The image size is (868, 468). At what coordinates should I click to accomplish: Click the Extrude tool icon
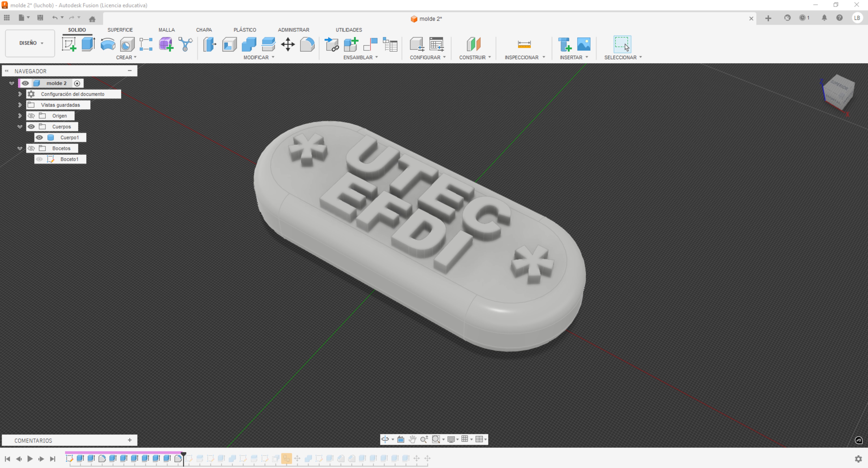[88, 44]
